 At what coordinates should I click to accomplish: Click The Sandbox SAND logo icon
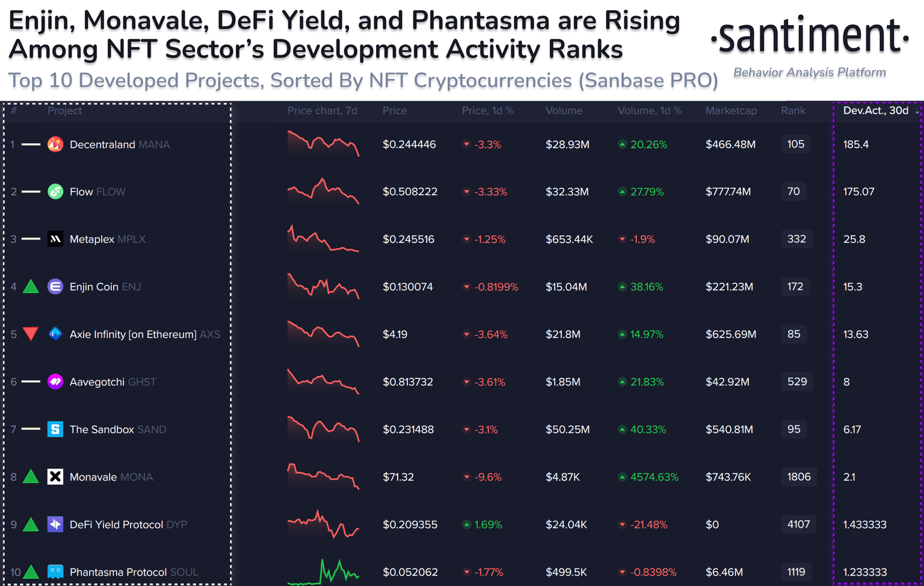click(x=55, y=429)
